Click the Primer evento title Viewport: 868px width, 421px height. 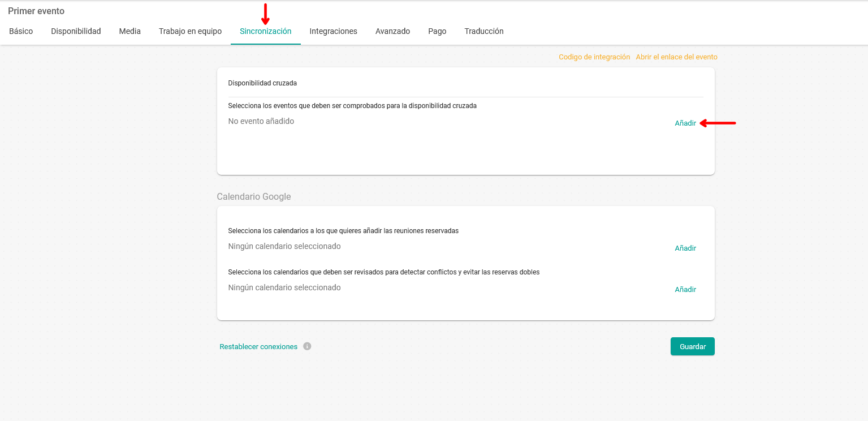coord(36,11)
